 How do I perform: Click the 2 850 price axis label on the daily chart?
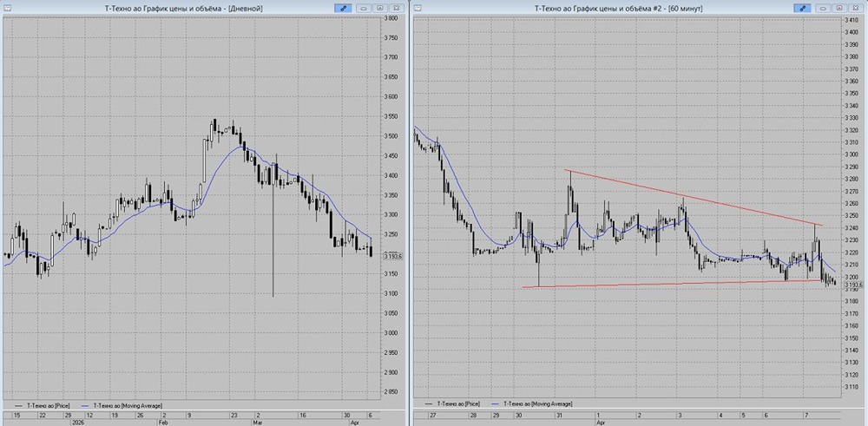click(x=391, y=391)
